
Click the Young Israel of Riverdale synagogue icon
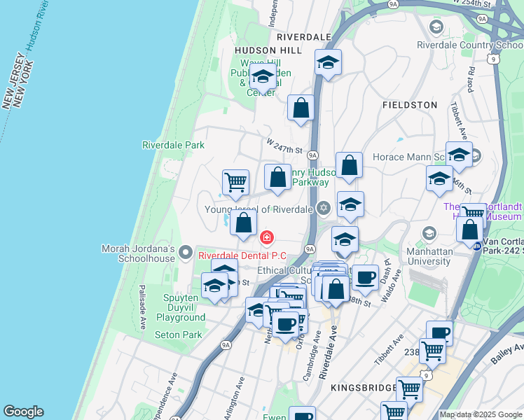[323, 207]
